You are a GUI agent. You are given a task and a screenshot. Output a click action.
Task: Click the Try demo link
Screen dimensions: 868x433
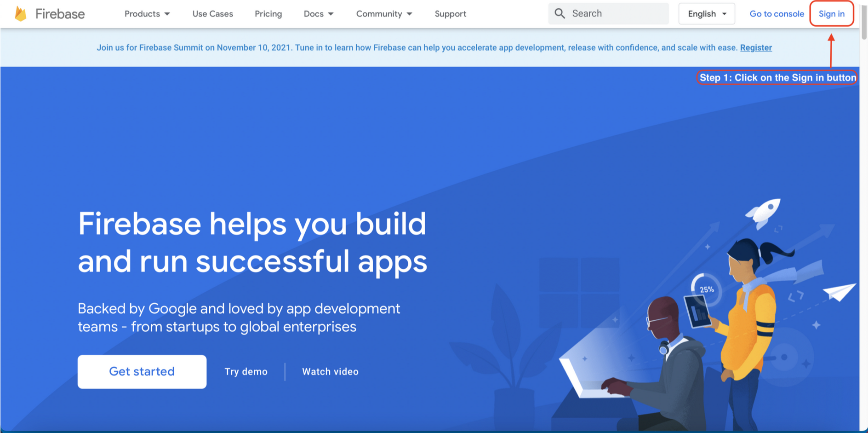246,372
